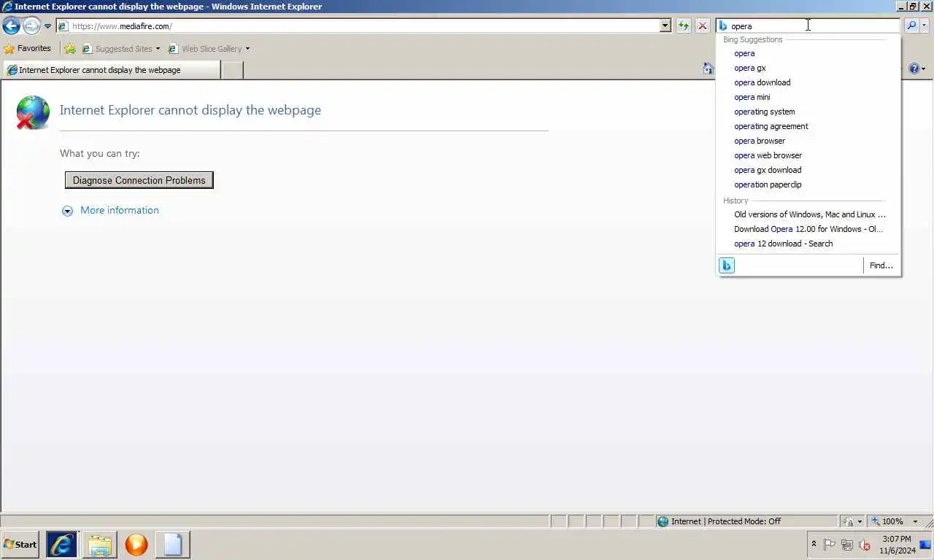Click the More information link text

pos(120,210)
